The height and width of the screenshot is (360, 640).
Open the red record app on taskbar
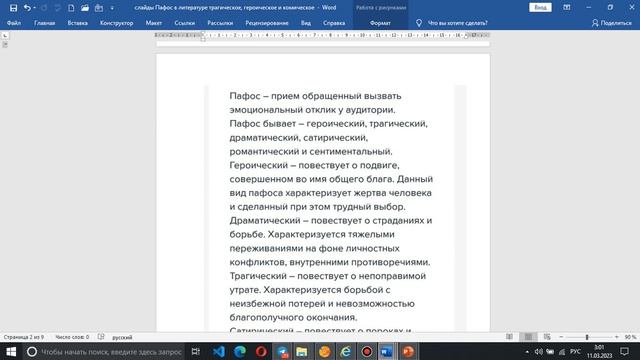pyautogui.click(x=367, y=351)
